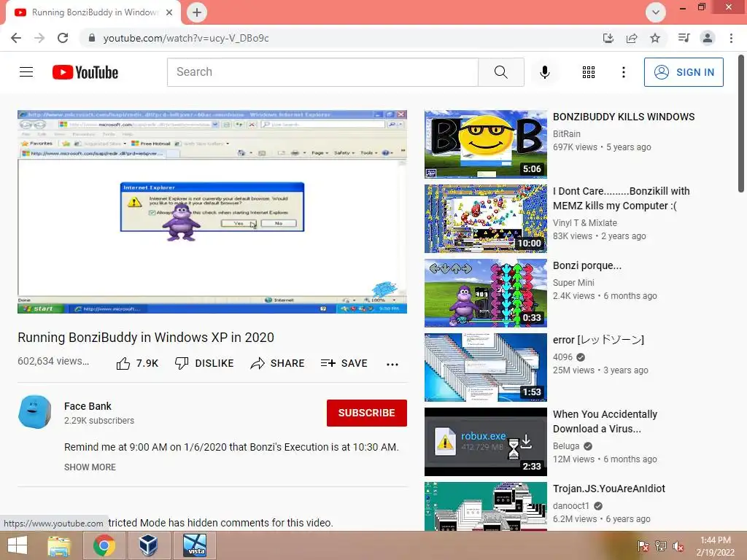Image resolution: width=747 pixels, height=560 pixels.
Task: Click the network tray icon
Action: tap(661, 546)
